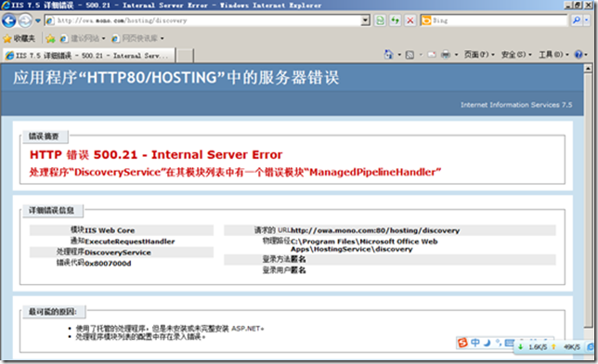Click the scrollbar up arrow
The image size is (598, 364).
[588, 69]
